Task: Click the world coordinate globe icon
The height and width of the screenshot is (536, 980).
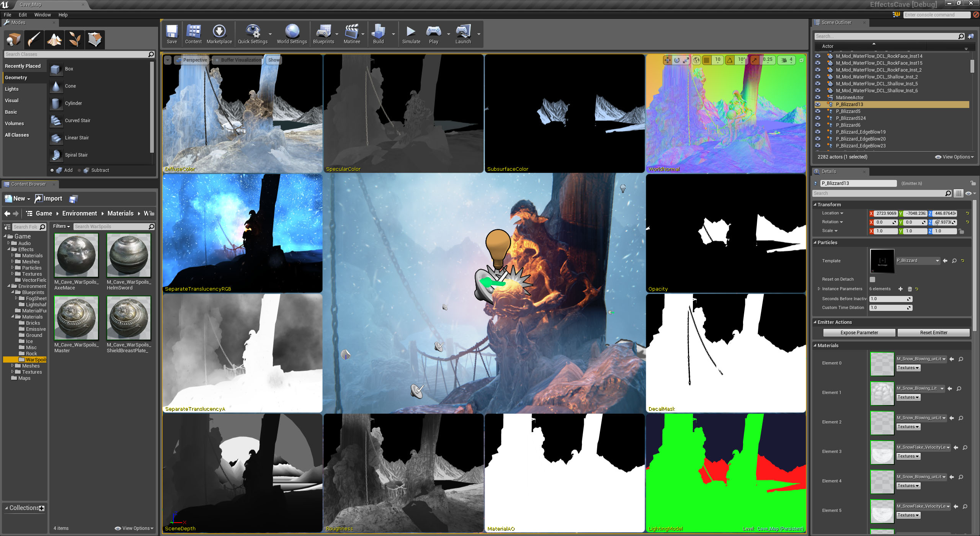Action: click(x=696, y=60)
